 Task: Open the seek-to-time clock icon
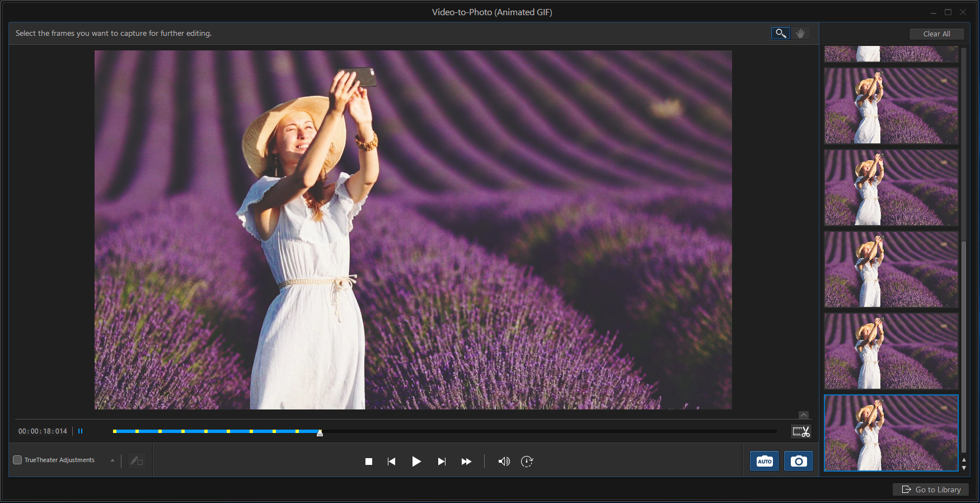(527, 462)
